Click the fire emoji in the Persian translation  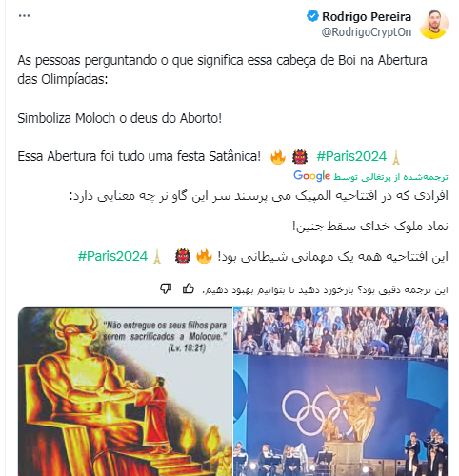click(204, 256)
